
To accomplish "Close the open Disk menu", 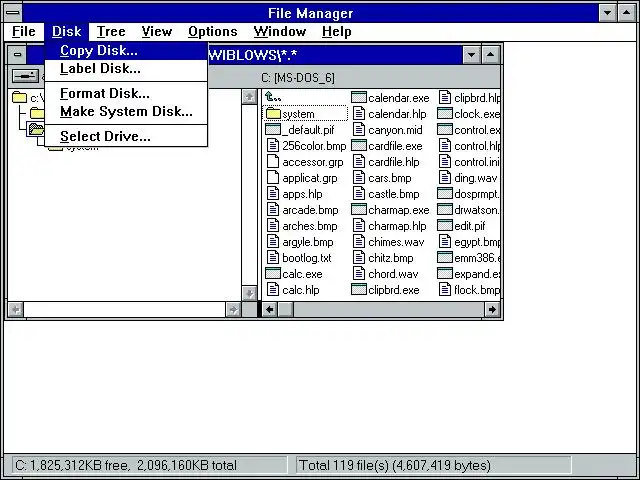I will tap(67, 31).
